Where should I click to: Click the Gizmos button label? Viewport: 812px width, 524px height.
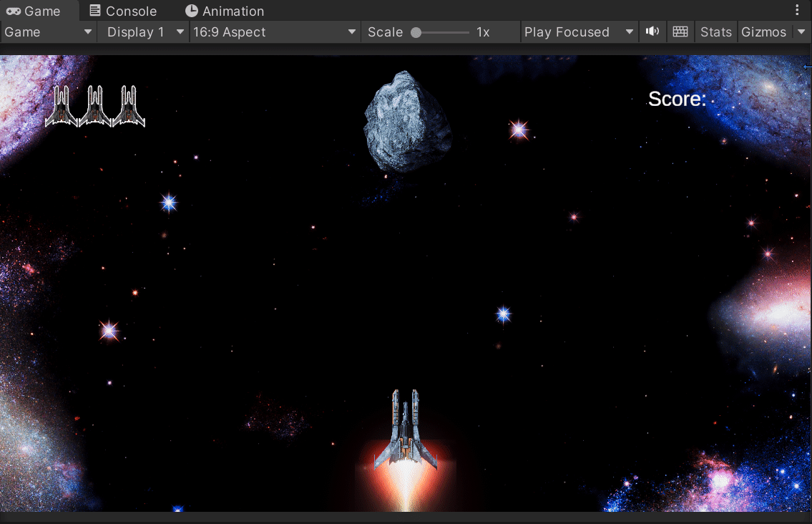click(764, 31)
